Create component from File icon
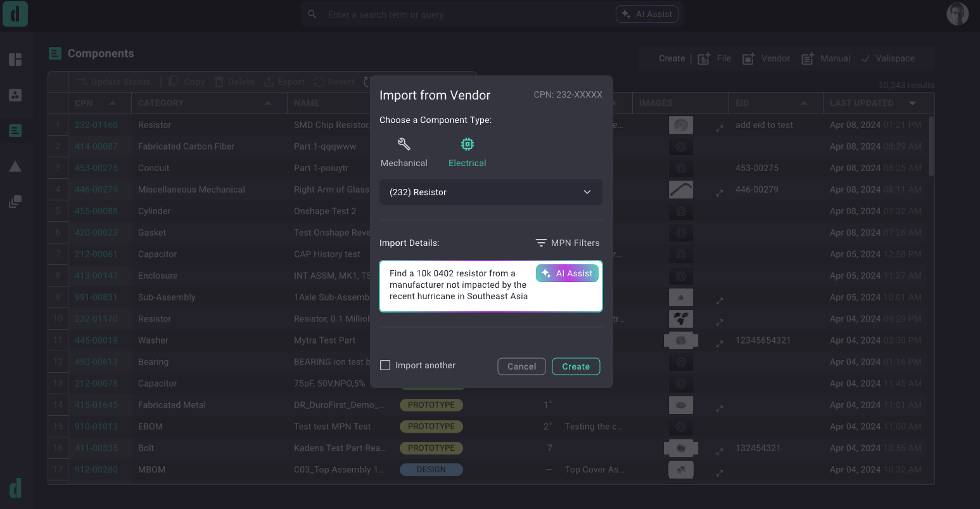Viewport: 980px width, 509px height. pos(714,58)
